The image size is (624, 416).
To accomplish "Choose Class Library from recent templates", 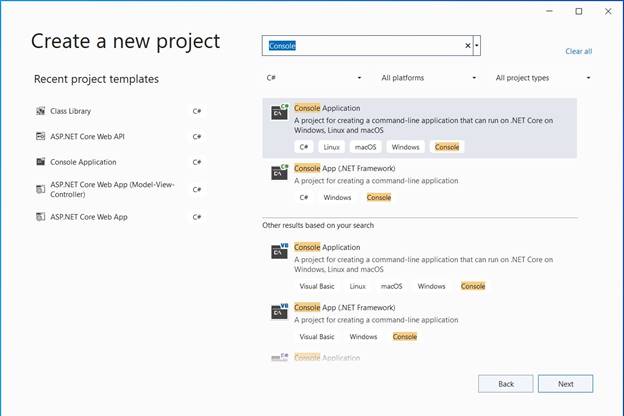I will coord(119,111).
